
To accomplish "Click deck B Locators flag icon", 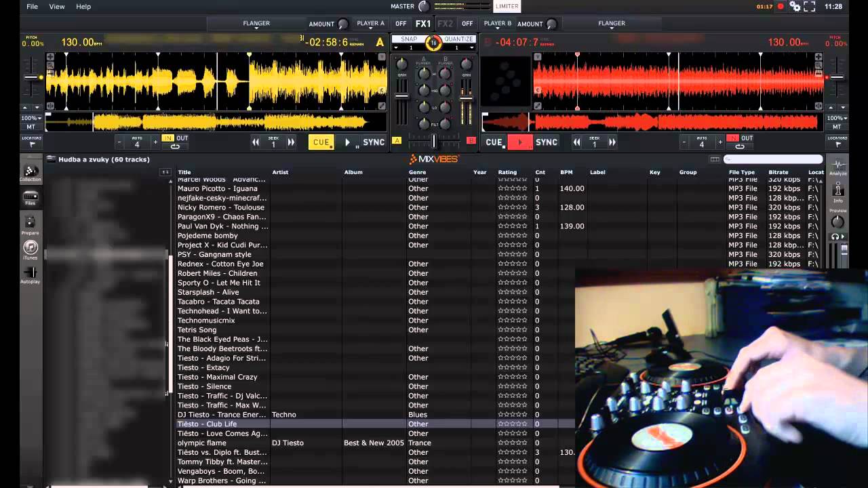I will (837, 144).
